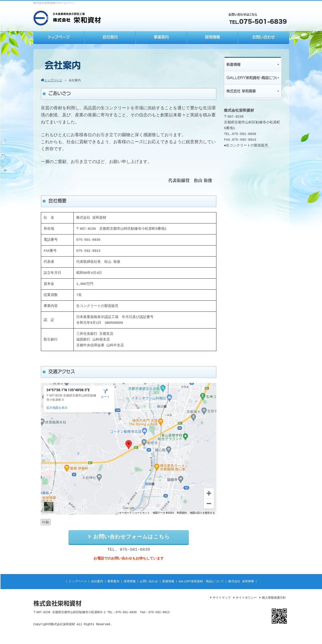322x644 pixels.
Task: Click 醍醐寺 temple marker icon
Action: (181, 479)
